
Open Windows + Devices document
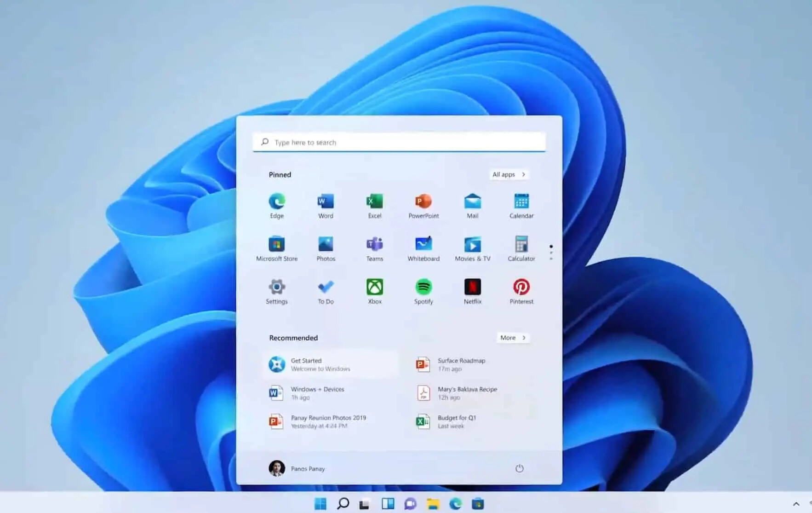[x=330, y=393]
